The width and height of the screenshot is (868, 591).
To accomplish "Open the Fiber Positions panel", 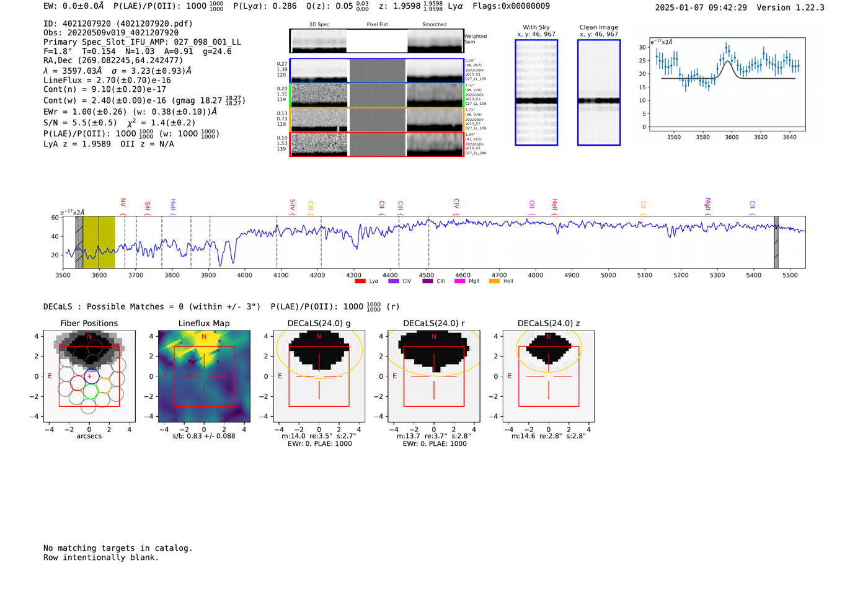I will pos(89,376).
